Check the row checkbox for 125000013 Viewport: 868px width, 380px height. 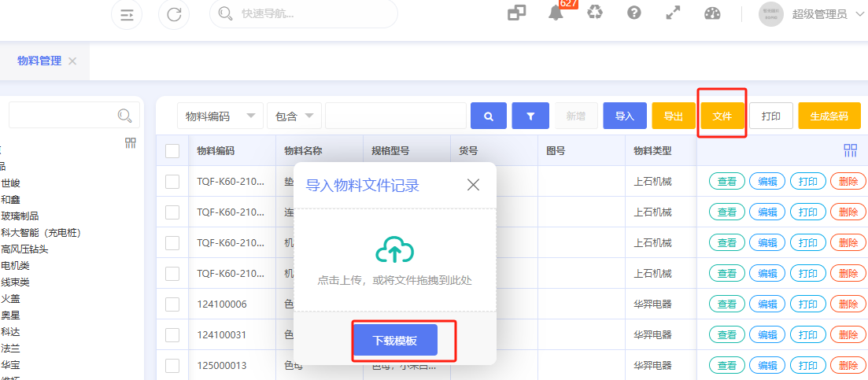172,365
